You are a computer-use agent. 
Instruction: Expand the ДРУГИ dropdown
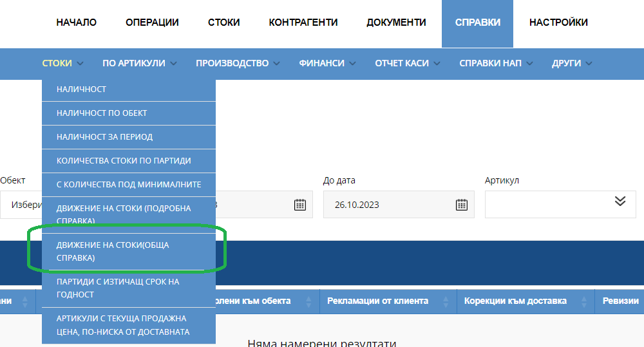(572, 63)
